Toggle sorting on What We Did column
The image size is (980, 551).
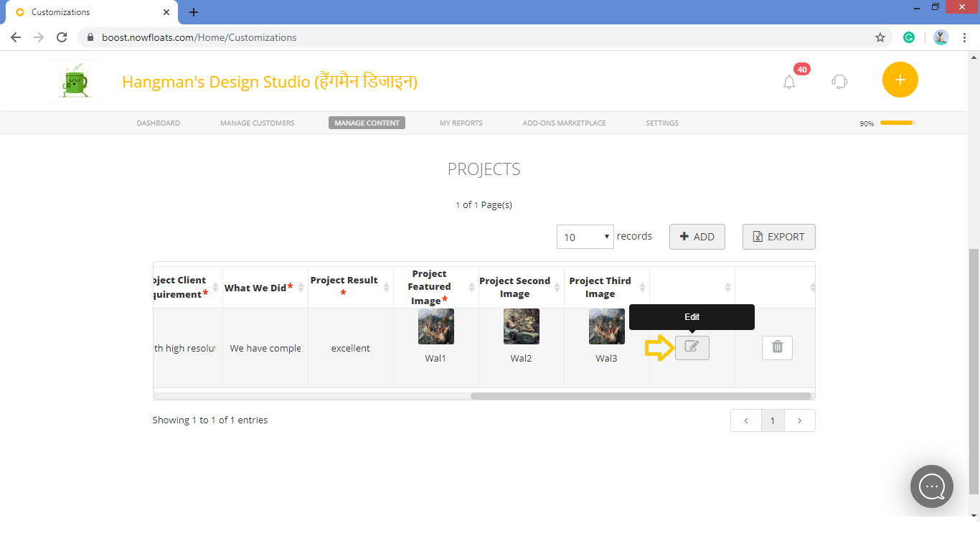299,286
